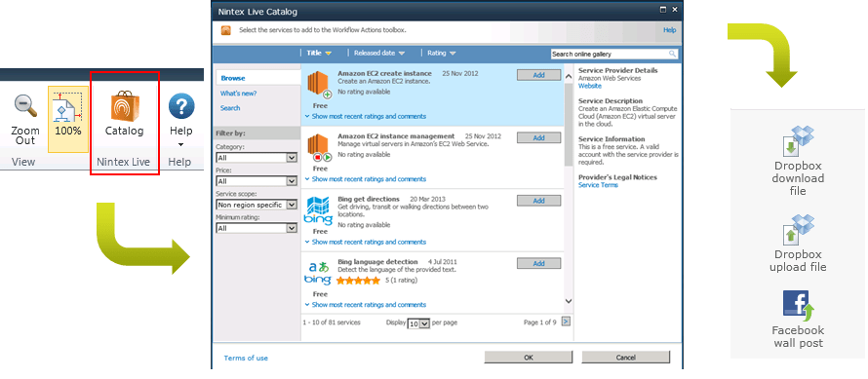868x379 pixels.
Task: Click the services list scrollbar thumb
Action: (569, 125)
